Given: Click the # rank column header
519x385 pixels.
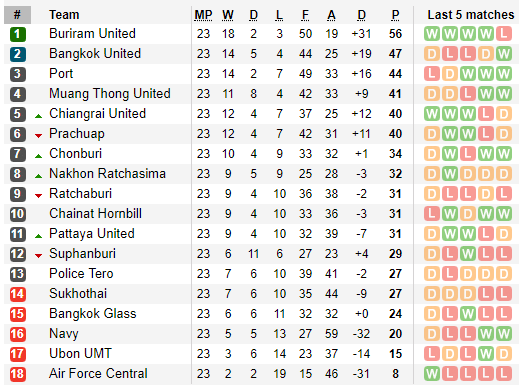Looking at the screenshot, I should [x=17, y=15].
